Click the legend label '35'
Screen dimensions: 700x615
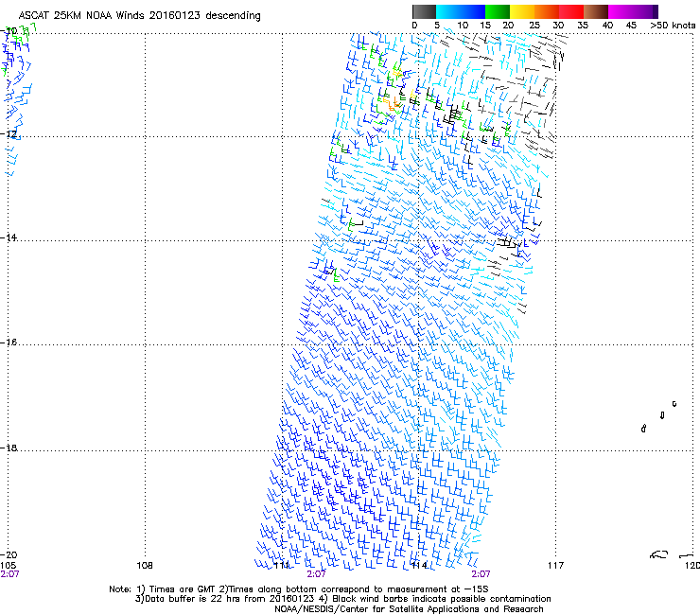pos(583,25)
